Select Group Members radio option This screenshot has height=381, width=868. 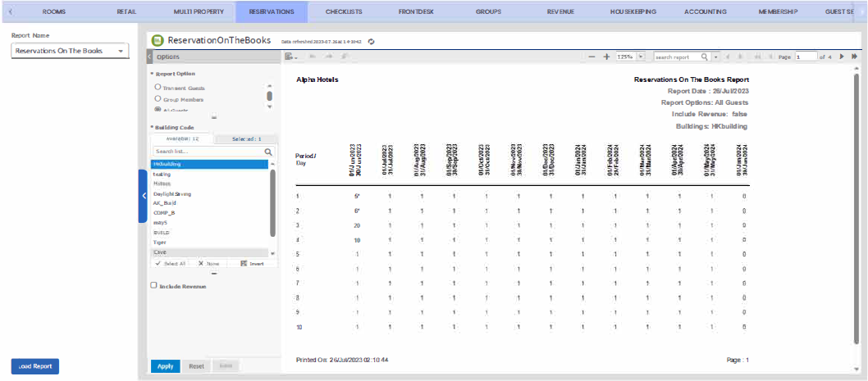[158, 99]
